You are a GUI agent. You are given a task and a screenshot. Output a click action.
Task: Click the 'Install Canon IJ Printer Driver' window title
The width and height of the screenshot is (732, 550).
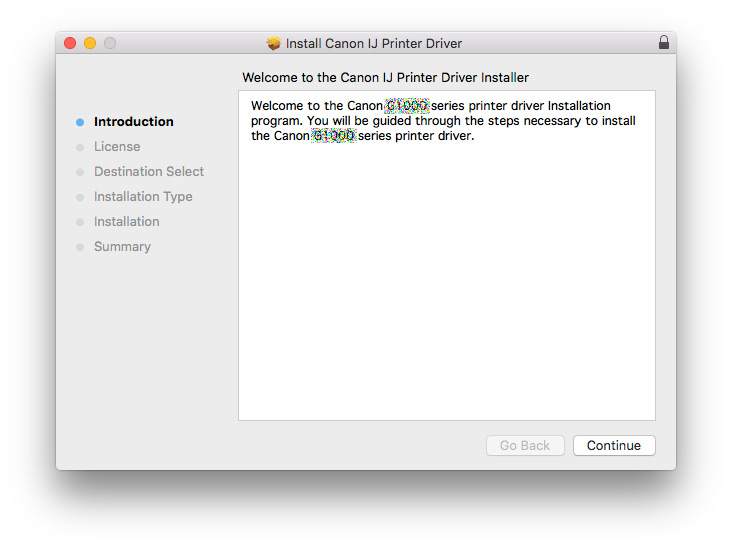pos(374,43)
